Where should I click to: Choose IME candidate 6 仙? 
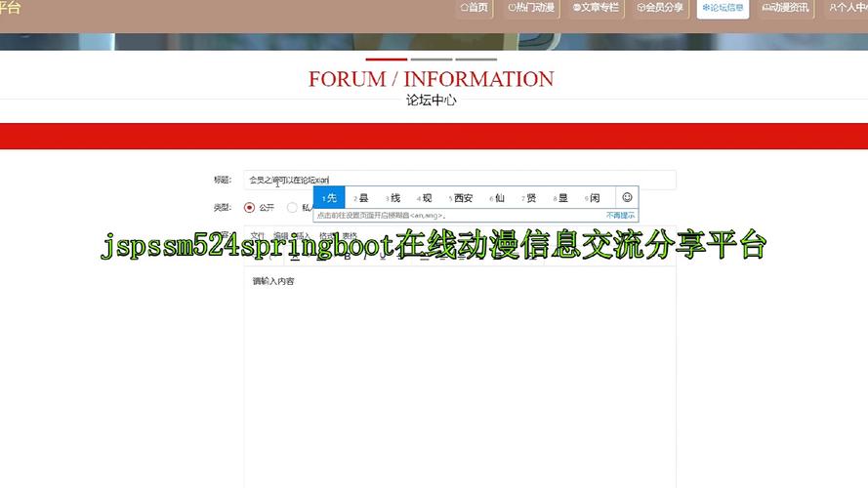[497, 198]
